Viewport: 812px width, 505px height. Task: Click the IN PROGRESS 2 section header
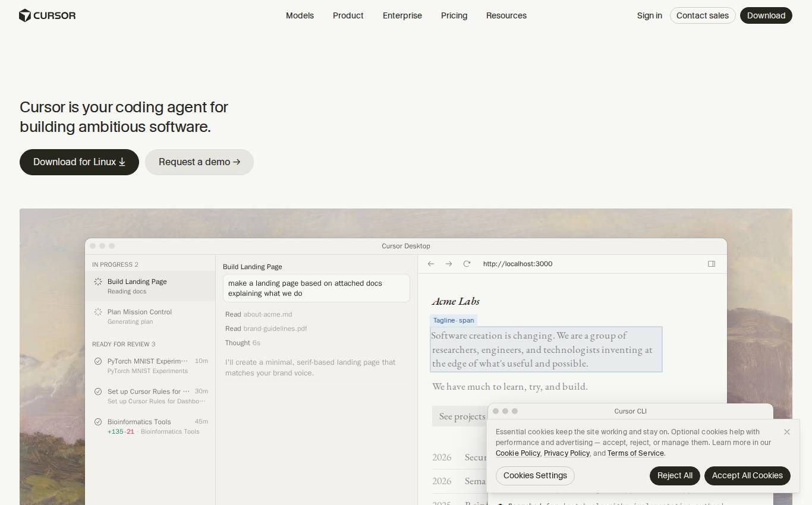(115, 264)
